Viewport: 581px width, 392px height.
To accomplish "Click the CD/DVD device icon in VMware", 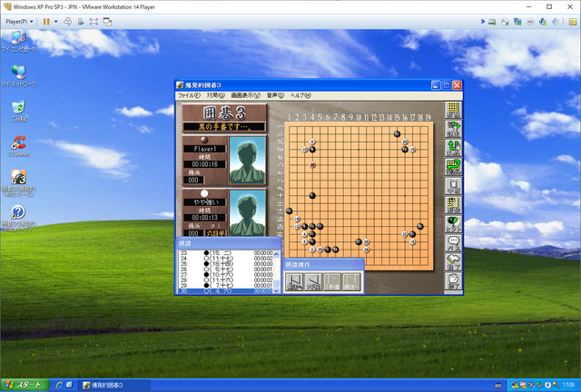I will (x=505, y=22).
